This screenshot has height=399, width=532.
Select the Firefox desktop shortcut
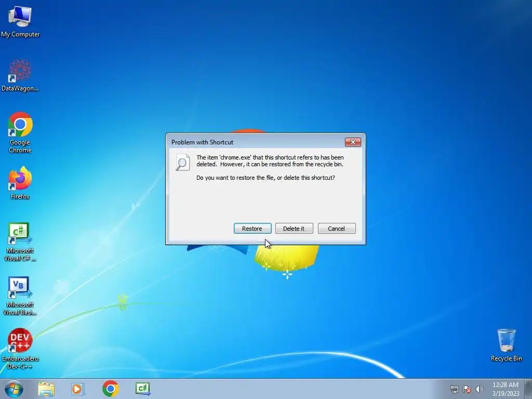pos(20,182)
